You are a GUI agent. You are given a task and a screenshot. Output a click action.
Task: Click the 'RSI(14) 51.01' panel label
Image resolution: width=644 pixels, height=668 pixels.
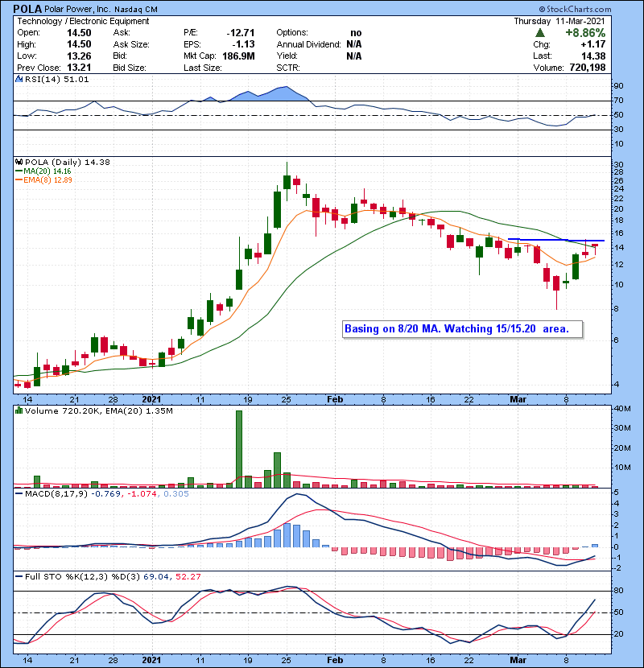[57, 79]
